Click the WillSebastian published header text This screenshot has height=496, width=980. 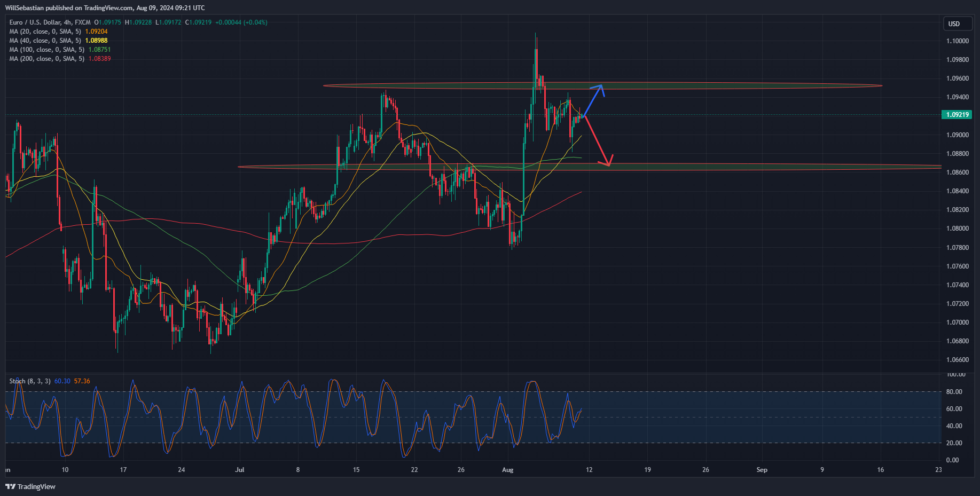(x=105, y=7)
